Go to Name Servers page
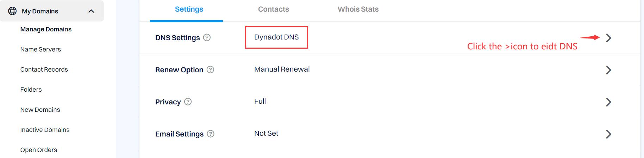 click(40, 49)
